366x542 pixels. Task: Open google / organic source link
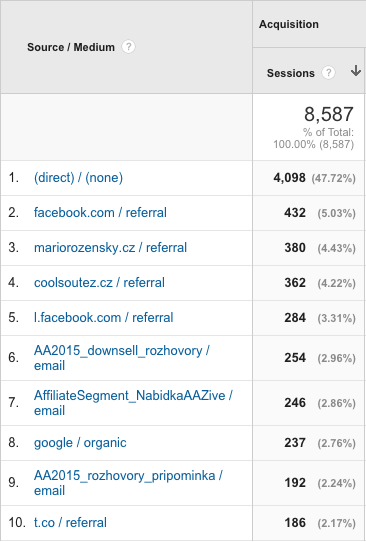pyautogui.click(x=80, y=443)
